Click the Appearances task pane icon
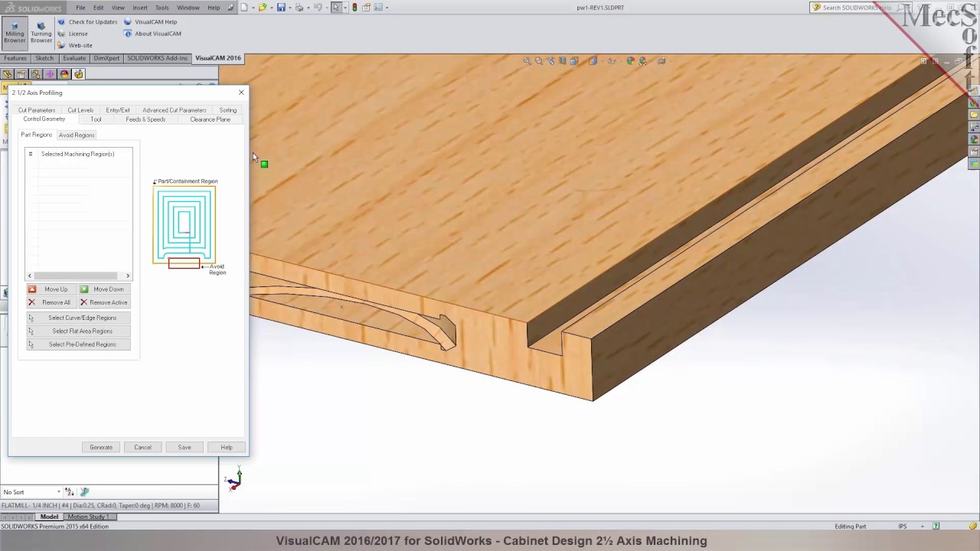This screenshot has height=551, width=980. point(974,139)
